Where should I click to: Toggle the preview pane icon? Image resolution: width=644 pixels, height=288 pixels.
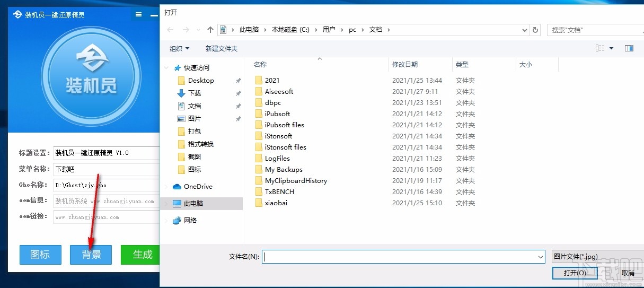pos(629,48)
